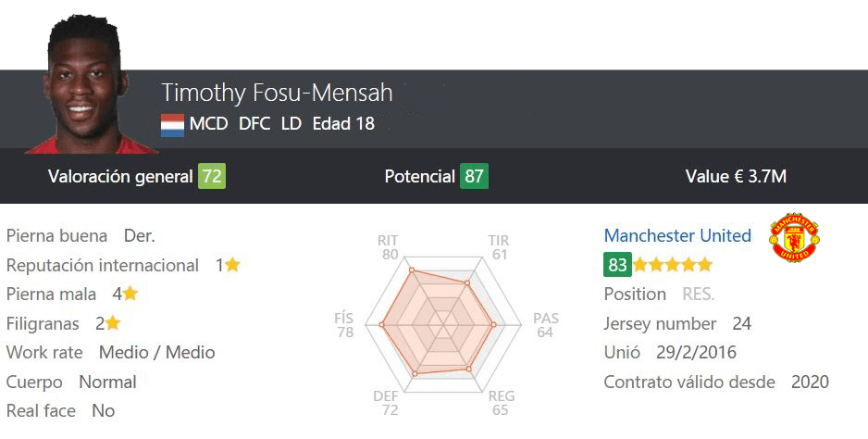Screen dimensions: 868x439
Task: Click the player name Timothy Fosu-Mensah
Action: point(277,93)
